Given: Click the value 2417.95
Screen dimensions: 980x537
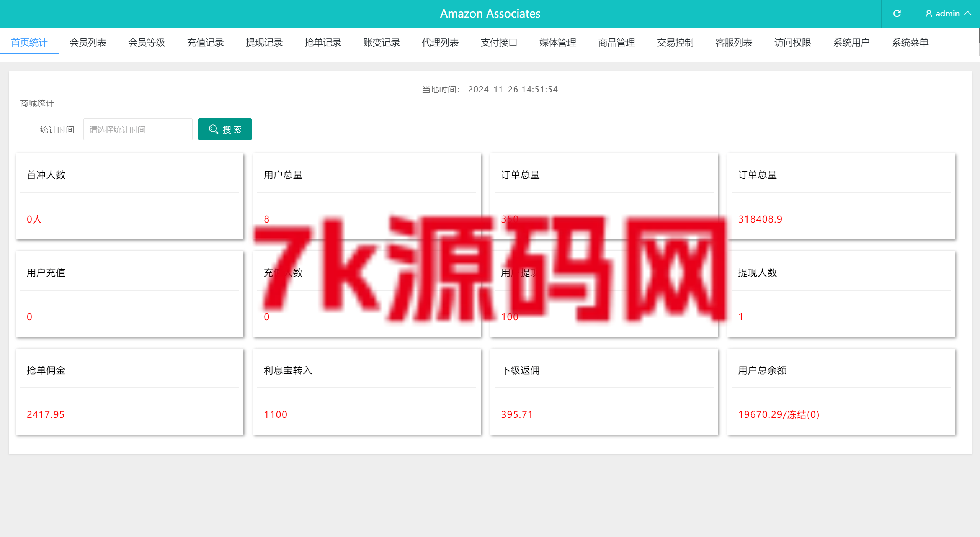Looking at the screenshot, I should (46, 414).
